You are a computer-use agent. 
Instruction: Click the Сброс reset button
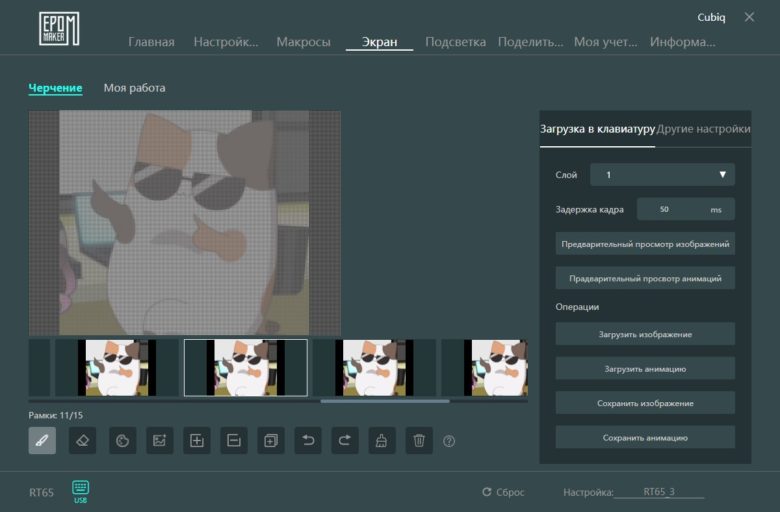click(x=503, y=492)
